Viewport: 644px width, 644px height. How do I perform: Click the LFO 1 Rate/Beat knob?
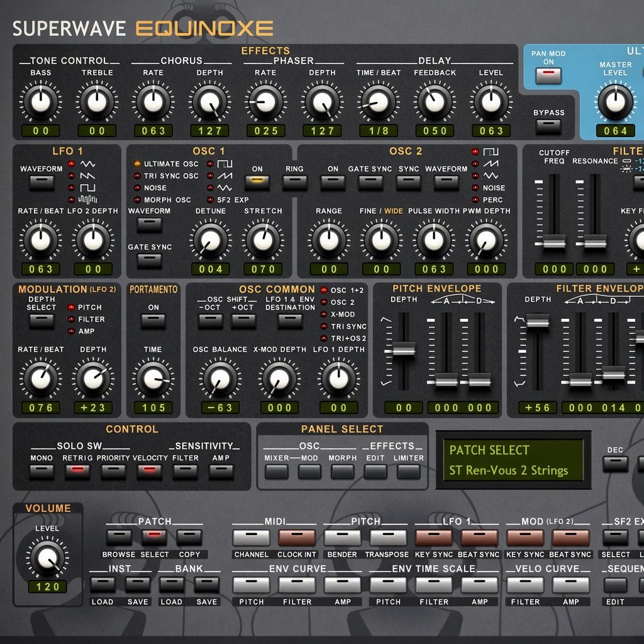41,241
